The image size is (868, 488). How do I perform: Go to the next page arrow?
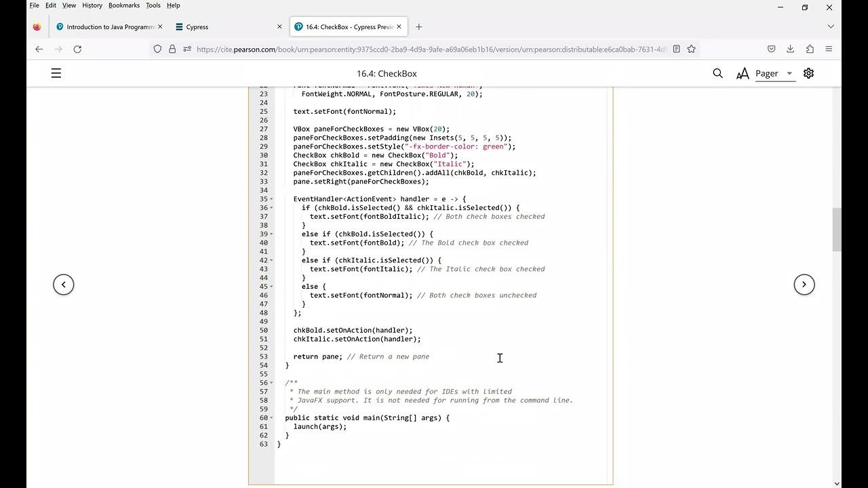tap(804, 284)
